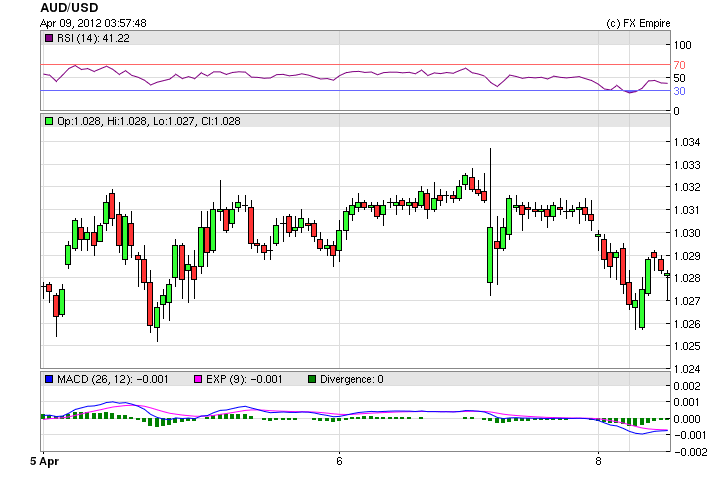Click the 5 Apr date axis label
710x487 pixels.
point(44,462)
